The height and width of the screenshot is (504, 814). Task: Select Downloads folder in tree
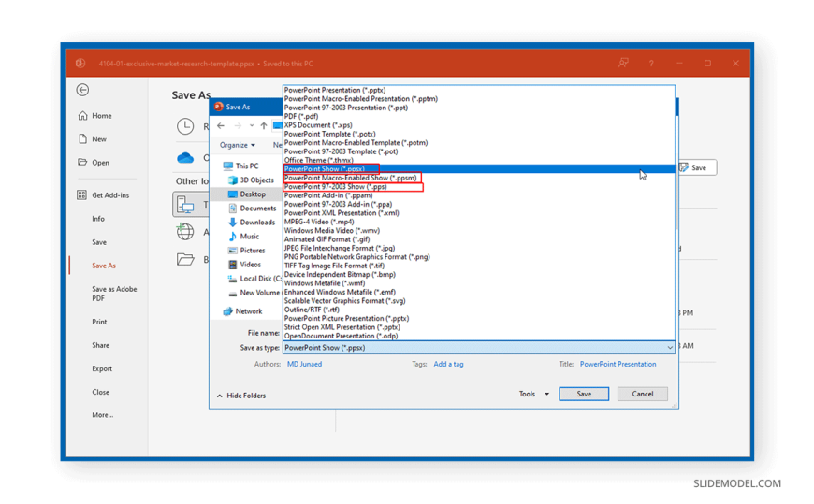tap(252, 223)
